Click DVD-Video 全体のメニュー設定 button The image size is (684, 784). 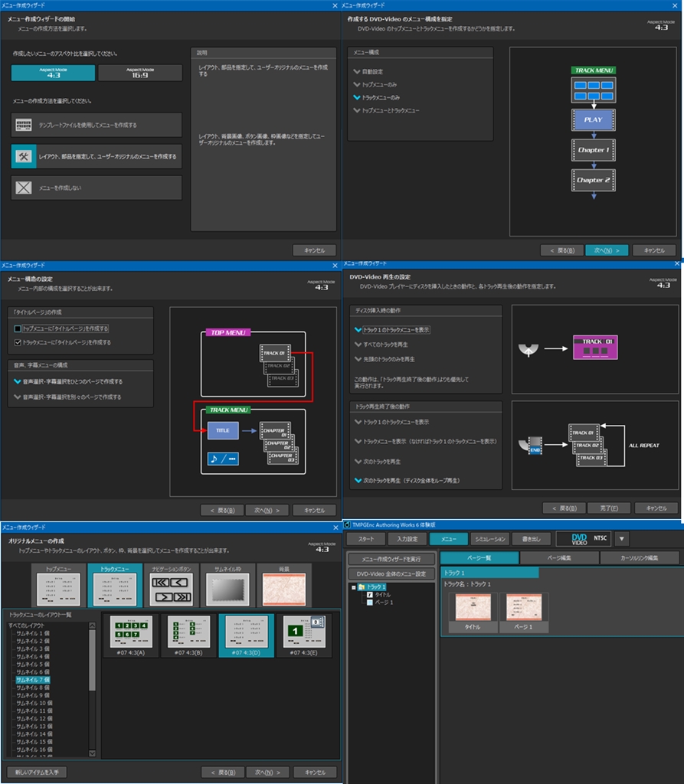click(x=391, y=573)
